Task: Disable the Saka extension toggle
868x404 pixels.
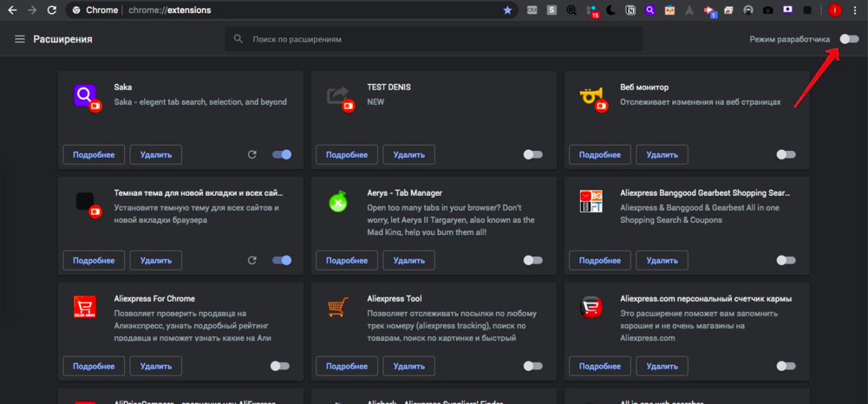Action: (282, 155)
